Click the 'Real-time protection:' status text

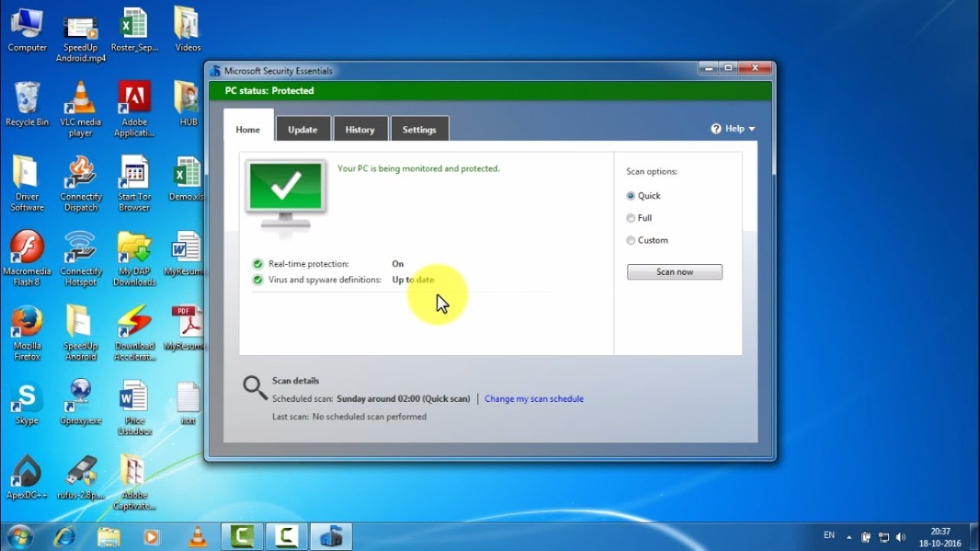tap(309, 264)
